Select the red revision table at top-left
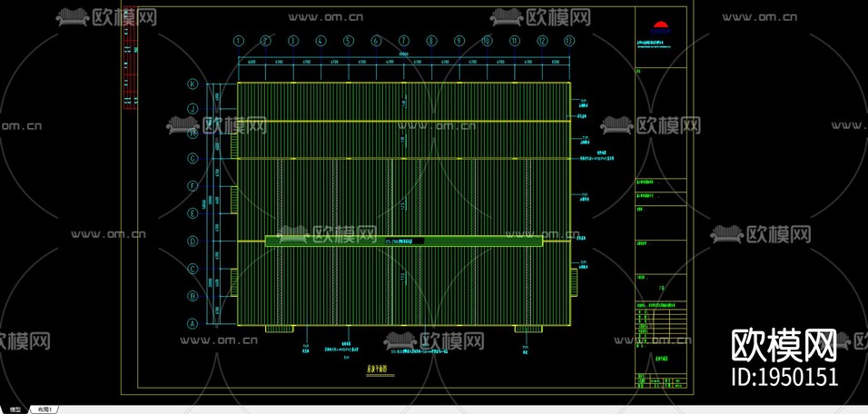Screen dimensions: 868x414 tap(130, 58)
